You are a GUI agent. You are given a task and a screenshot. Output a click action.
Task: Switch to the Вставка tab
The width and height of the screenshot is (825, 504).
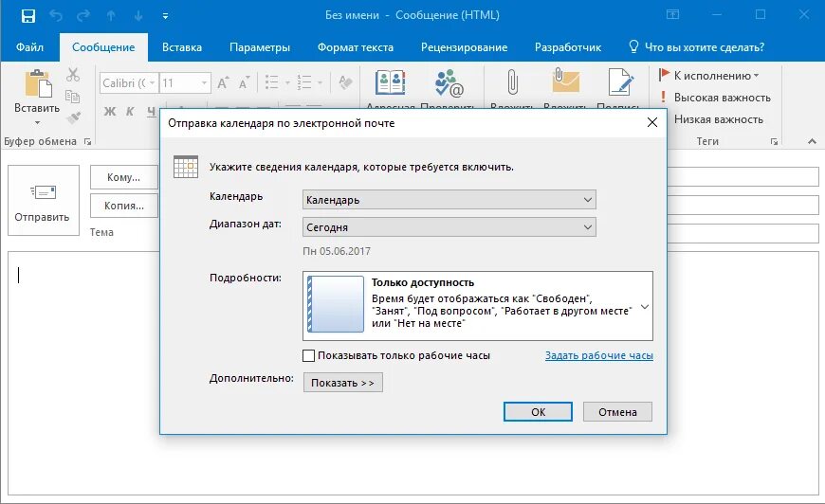click(181, 47)
